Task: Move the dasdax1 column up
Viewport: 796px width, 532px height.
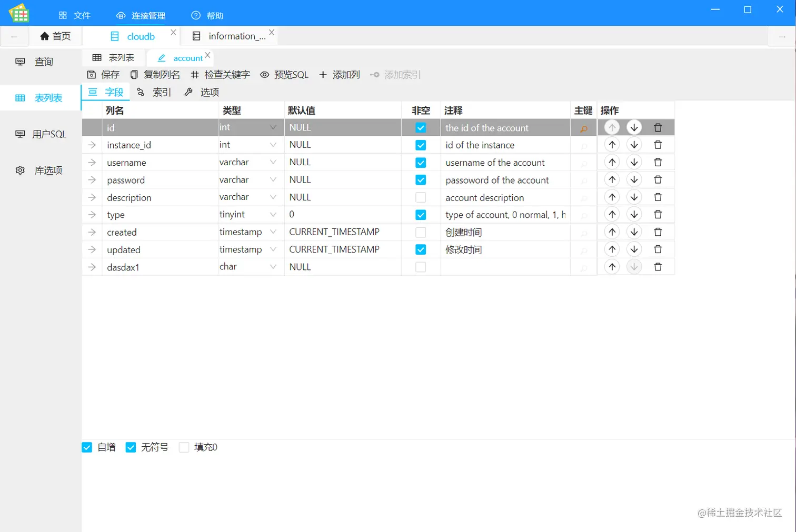Action: click(x=612, y=267)
